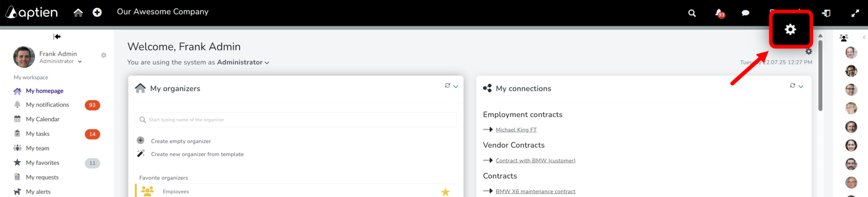Open Michael King FT contract link
868x197 pixels.
pos(516,130)
